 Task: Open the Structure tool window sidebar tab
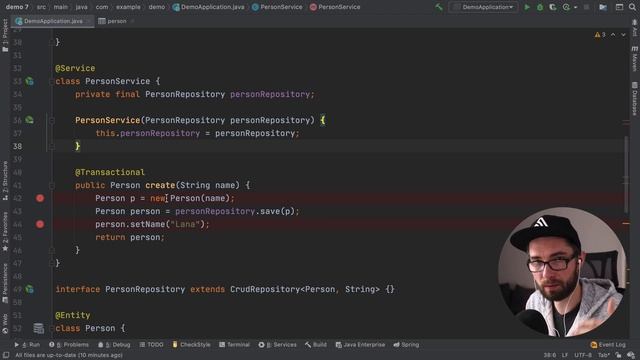click(5, 180)
